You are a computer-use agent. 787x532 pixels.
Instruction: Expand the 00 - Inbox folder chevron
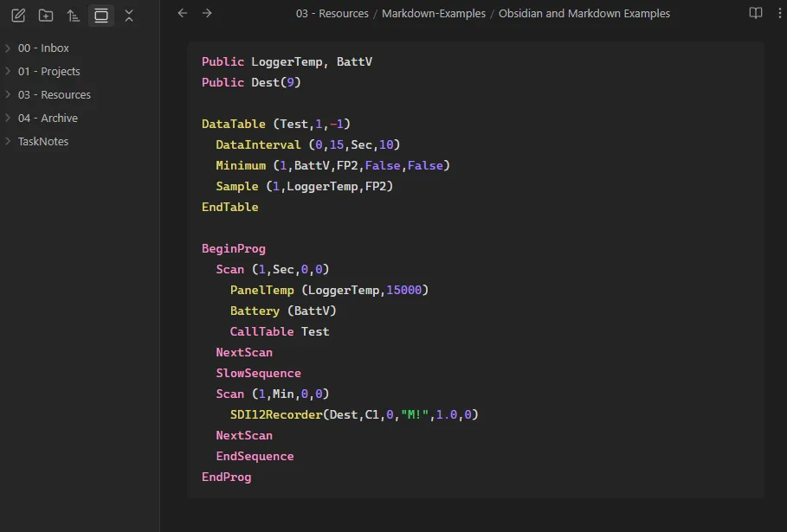tap(8, 48)
